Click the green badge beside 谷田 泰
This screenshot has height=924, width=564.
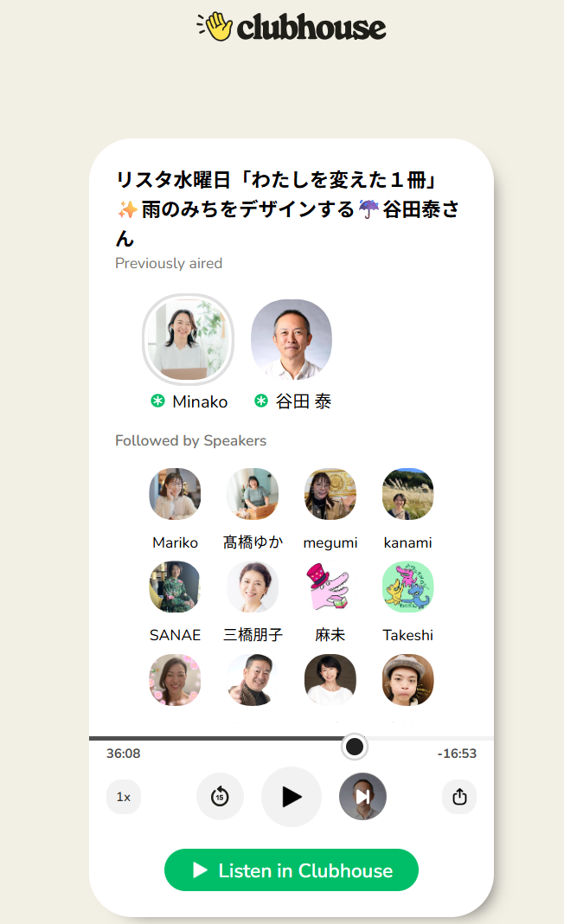[260, 401]
